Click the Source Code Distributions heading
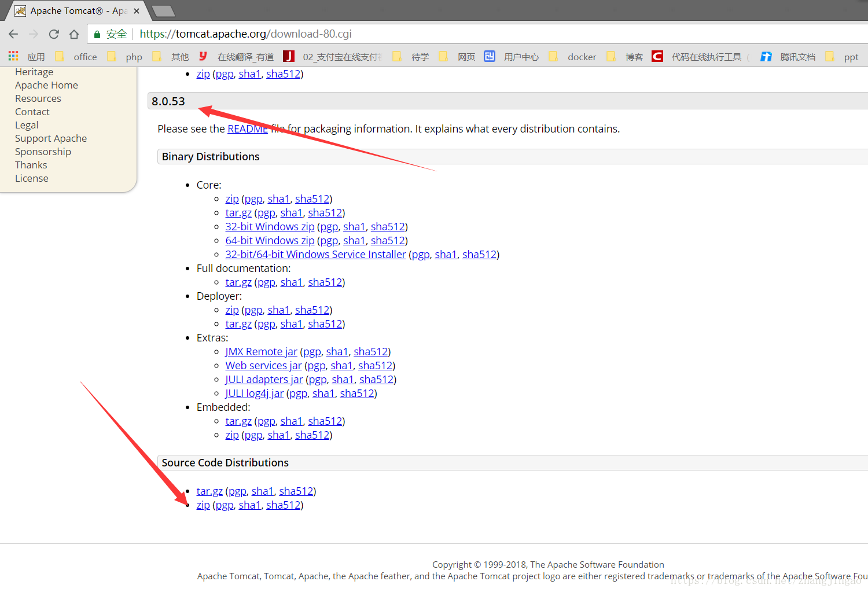 (x=225, y=463)
